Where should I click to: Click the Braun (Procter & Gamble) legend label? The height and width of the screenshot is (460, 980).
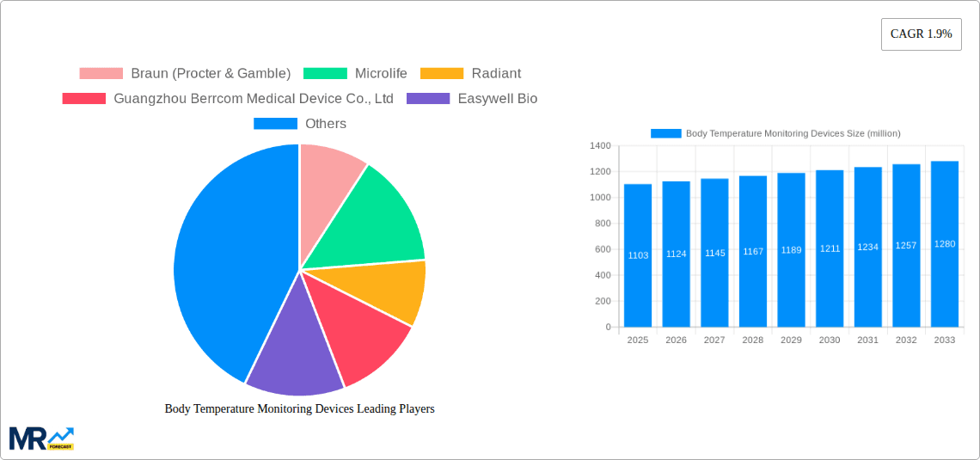click(x=211, y=74)
